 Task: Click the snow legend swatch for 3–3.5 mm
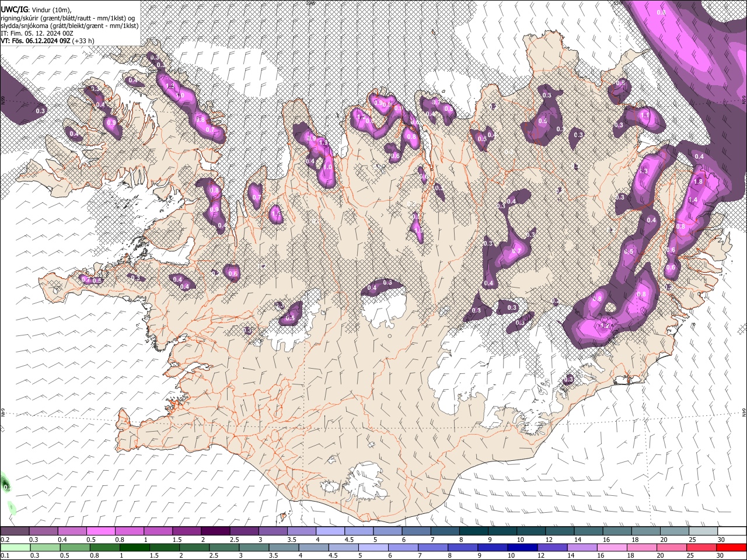tap(273, 531)
